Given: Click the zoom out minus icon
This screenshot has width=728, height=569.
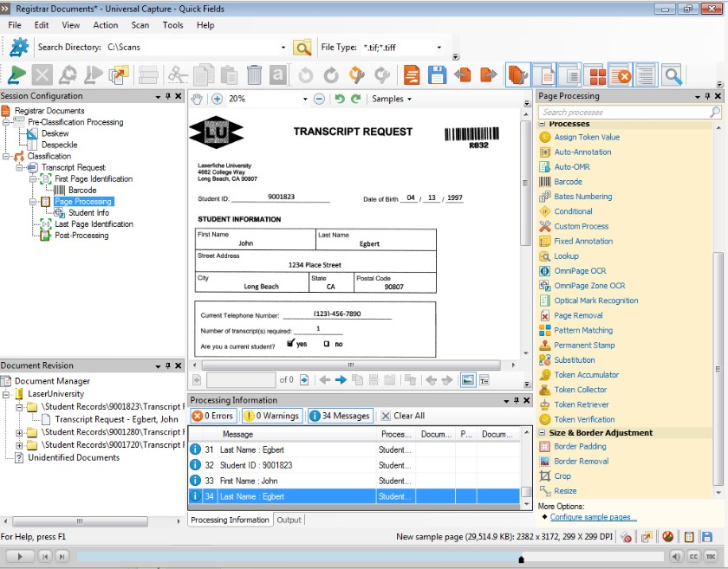Looking at the screenshot, I should coord(319,99).
